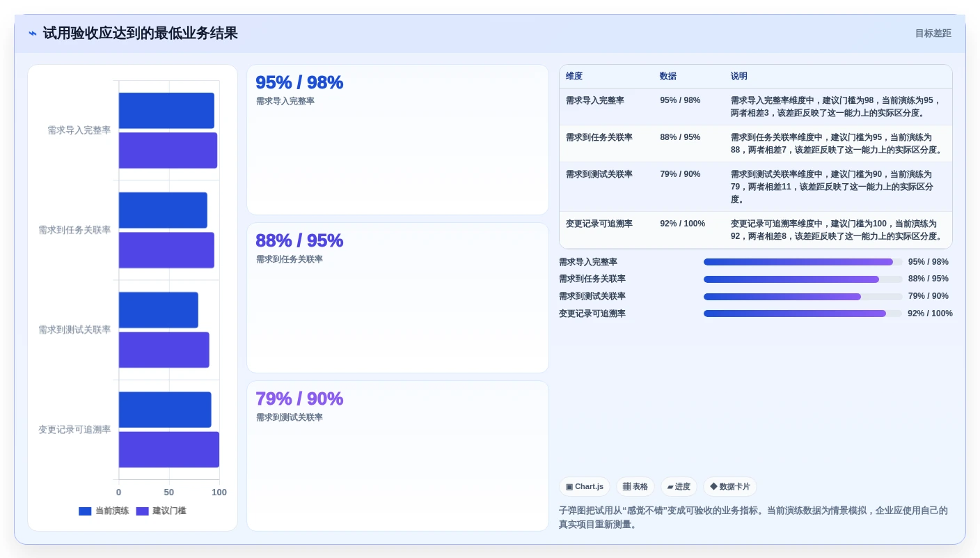
Task: Click the x-axis value 100
Action: click(219, 493)
